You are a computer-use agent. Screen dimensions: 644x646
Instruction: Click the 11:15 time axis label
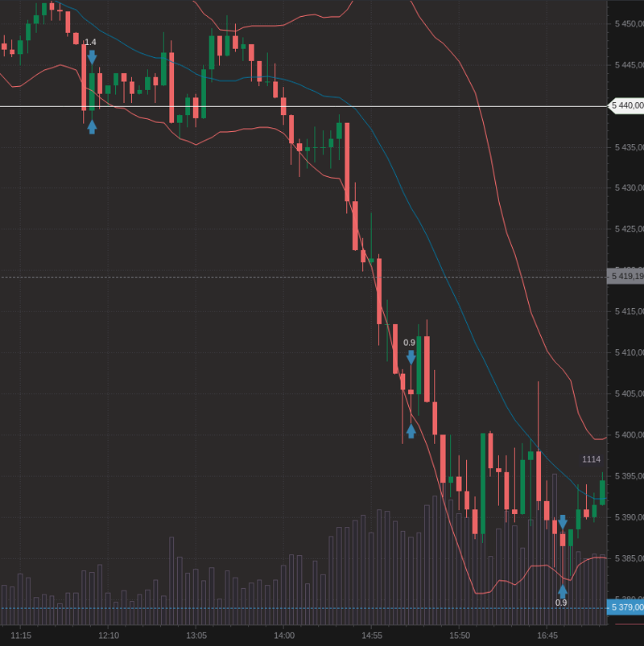pos(21,636)
